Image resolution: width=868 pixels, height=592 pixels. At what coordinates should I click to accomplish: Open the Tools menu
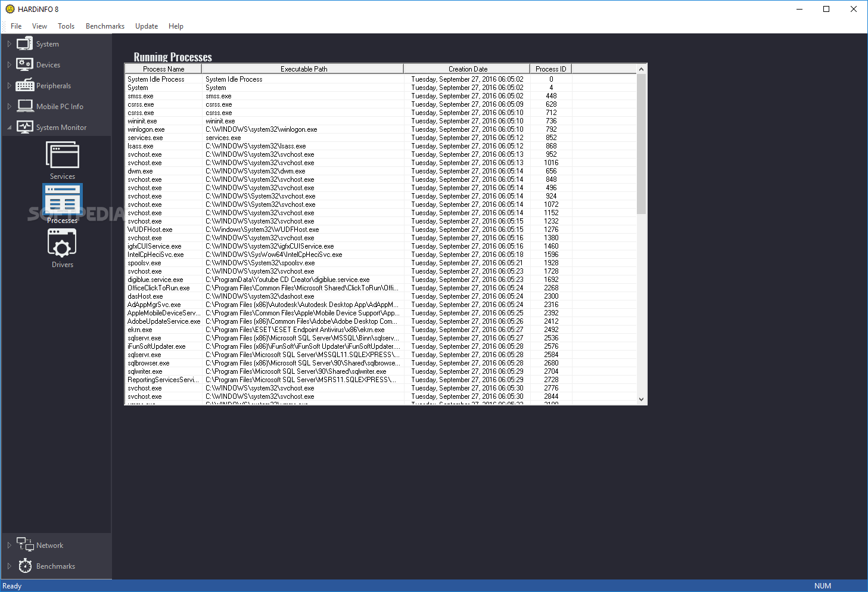66,26
